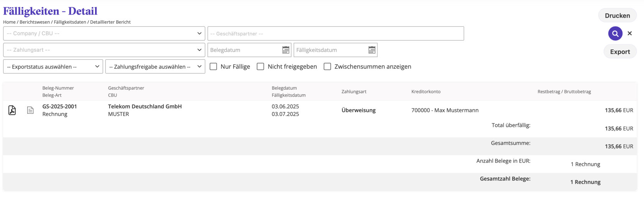644x202 pixels.
Task: Enable the Nur Fällige checkbox
Action: (x=214, y=67)
